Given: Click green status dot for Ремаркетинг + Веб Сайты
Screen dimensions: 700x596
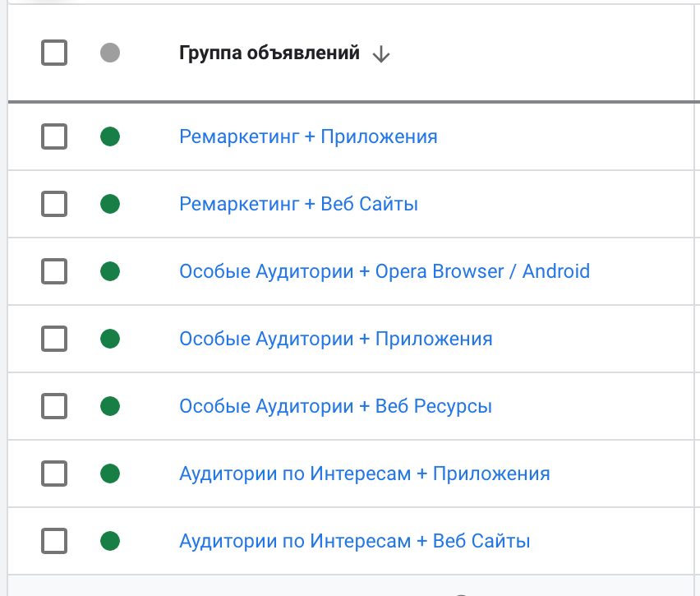Looking at the screenshot, I should click(110, 204).
